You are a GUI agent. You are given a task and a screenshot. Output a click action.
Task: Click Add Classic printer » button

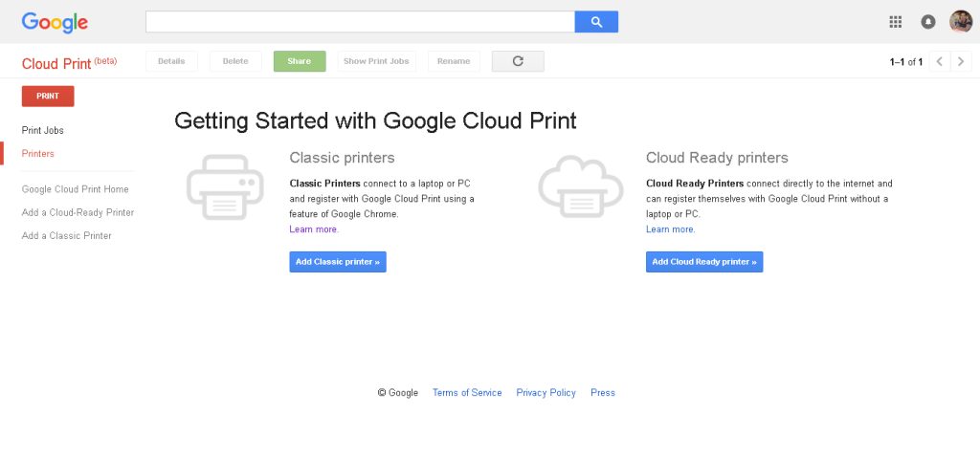tap(338, 262)
